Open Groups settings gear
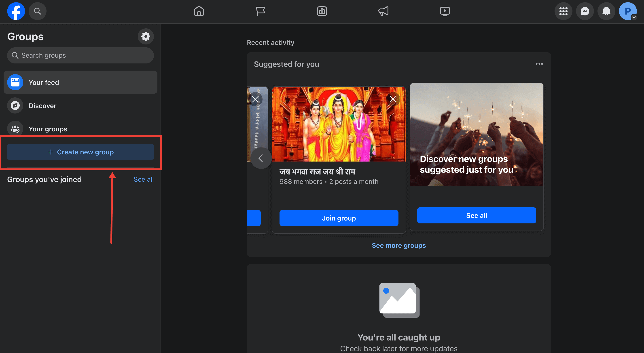Screen dimensions: 644x353 146,36
